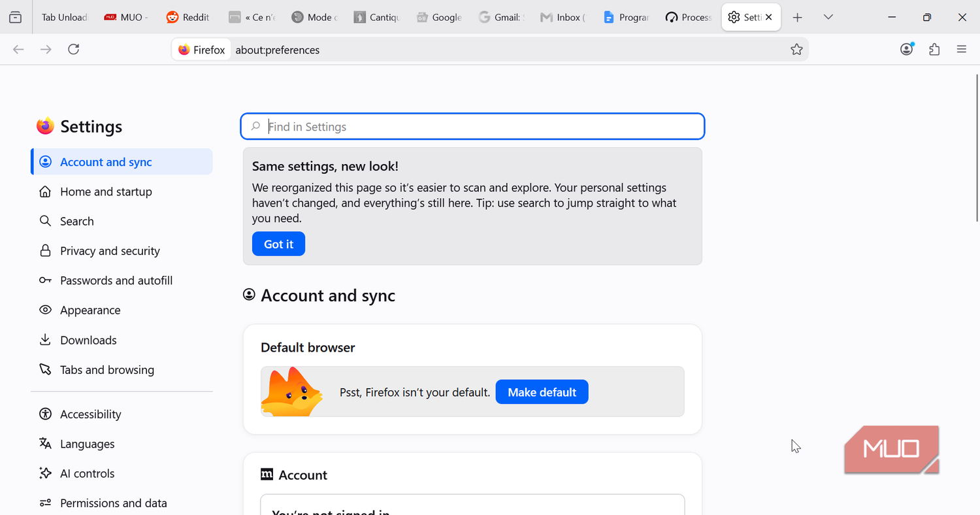The height and width of the screenshot is (515, 980).
Task: Open Passwords and autofill settings
Action: pyautogui.click(x=122, y=280)
